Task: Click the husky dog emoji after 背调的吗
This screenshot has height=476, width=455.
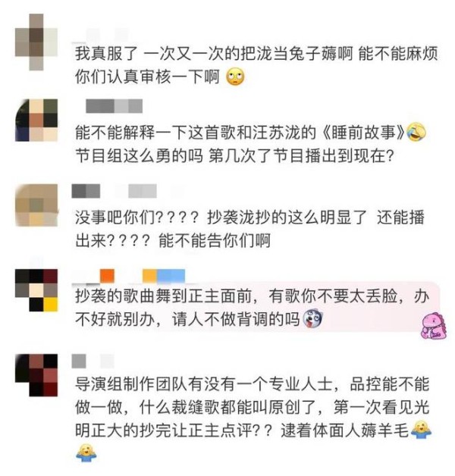Action: tap(312, 319)
